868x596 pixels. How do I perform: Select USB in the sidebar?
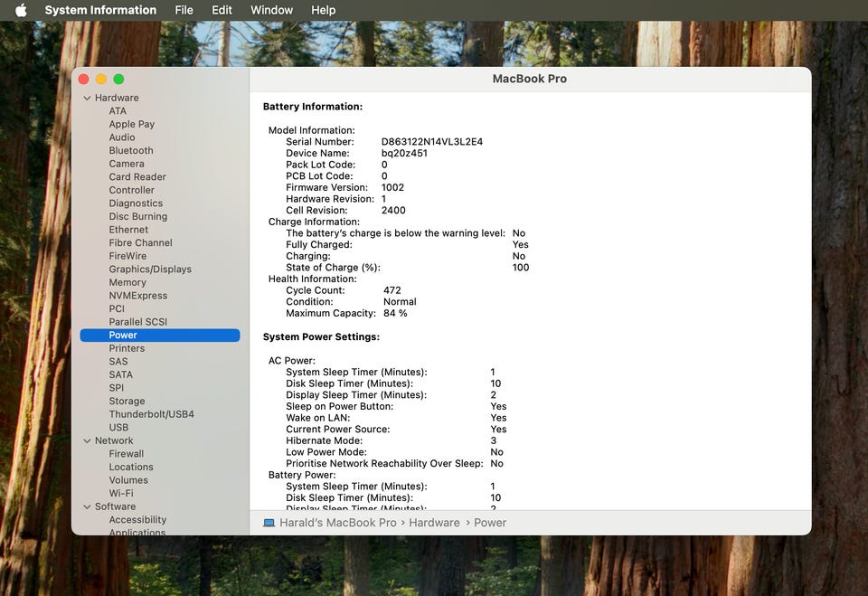[118, 428]
